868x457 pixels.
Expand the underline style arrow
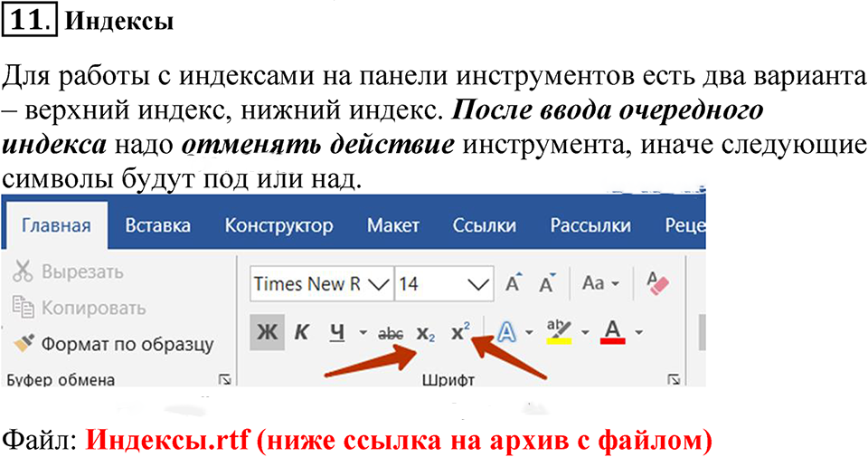(x=363, y=333)
